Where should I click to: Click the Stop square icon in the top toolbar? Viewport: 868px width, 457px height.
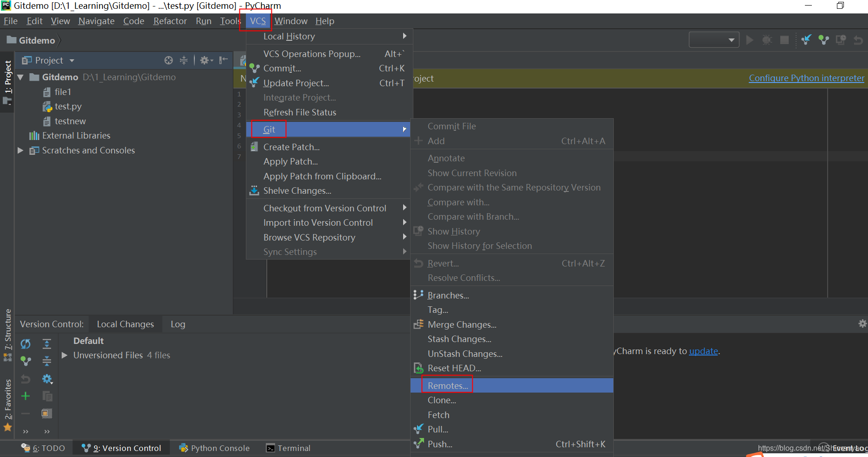[784, 40]
